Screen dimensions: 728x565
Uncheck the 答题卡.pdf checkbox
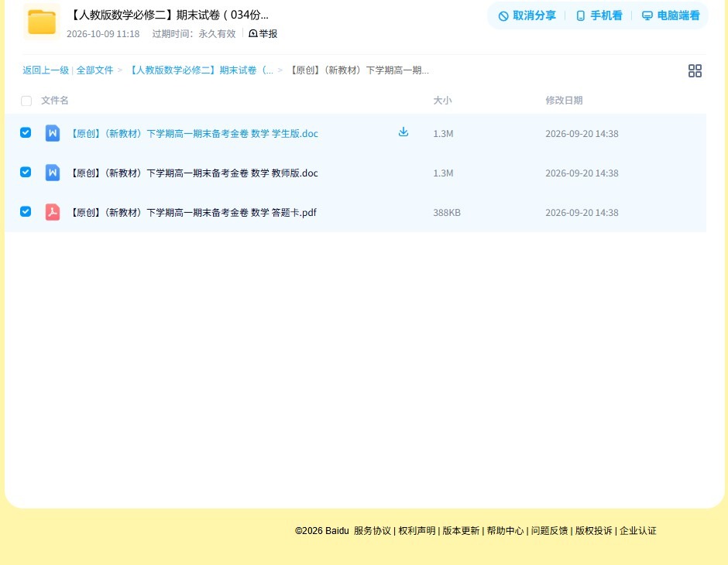[26, 211]
